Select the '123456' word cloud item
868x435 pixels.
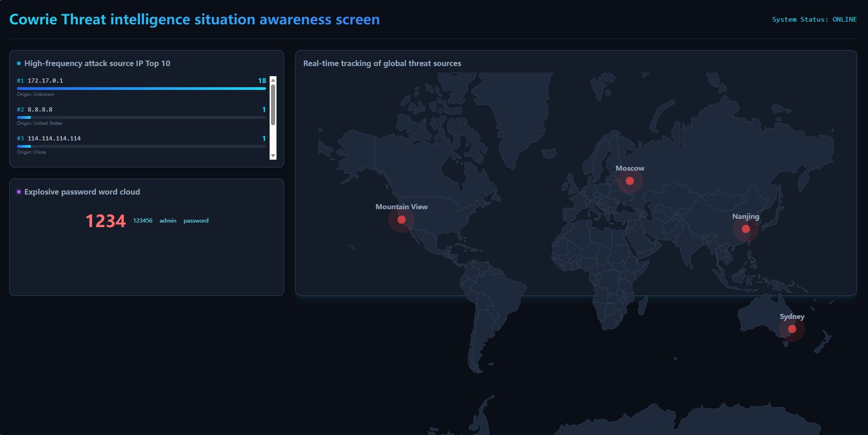point(143,220)
